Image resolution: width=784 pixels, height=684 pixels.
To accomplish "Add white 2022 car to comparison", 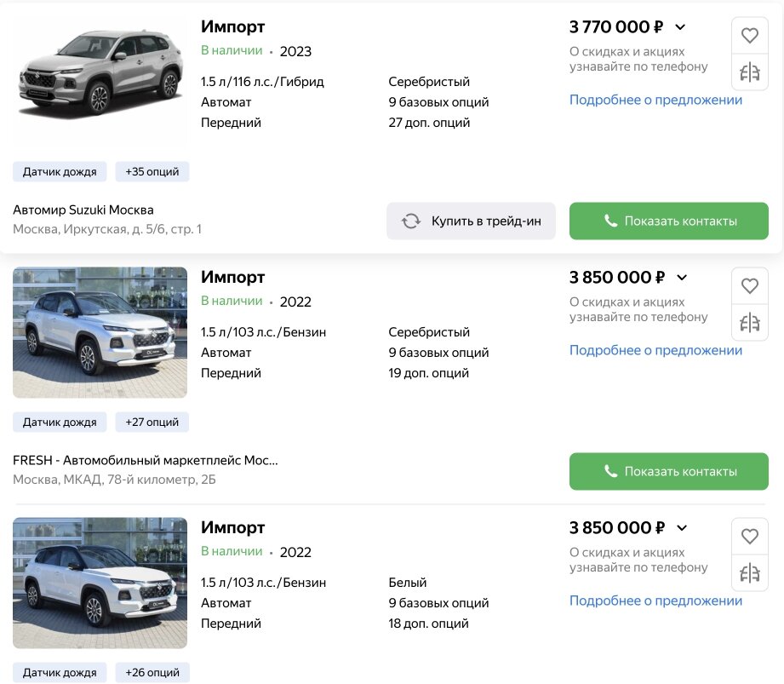I will 749,574.
